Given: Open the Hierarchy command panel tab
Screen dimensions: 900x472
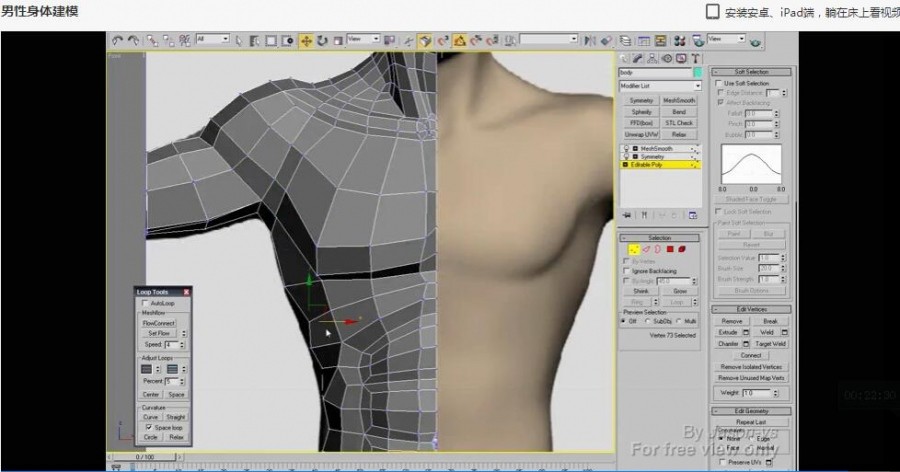Looking at the screenshot, I should (653, 59).
